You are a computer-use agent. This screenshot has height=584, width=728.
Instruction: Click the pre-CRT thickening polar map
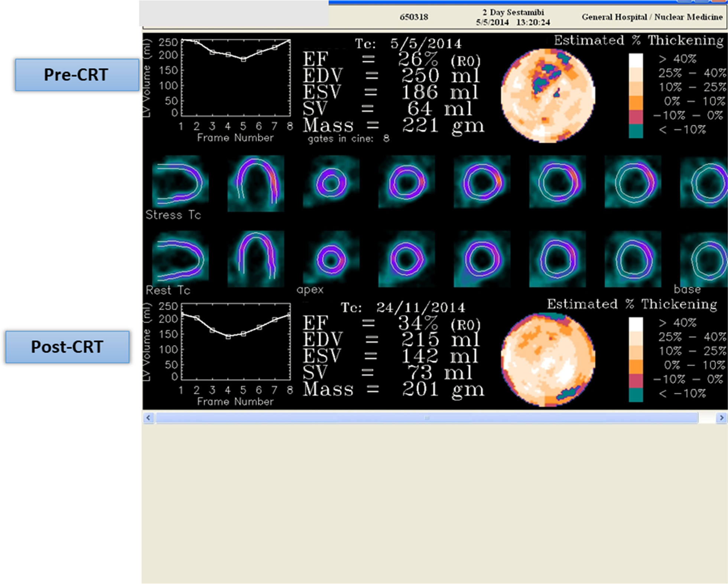point(548,95)
